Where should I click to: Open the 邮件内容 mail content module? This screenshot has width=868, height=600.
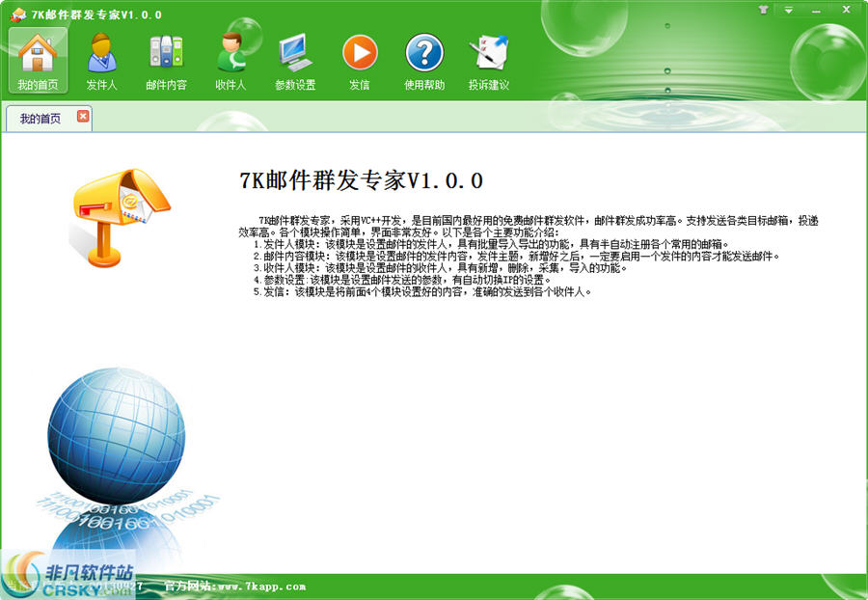[166, 60]
